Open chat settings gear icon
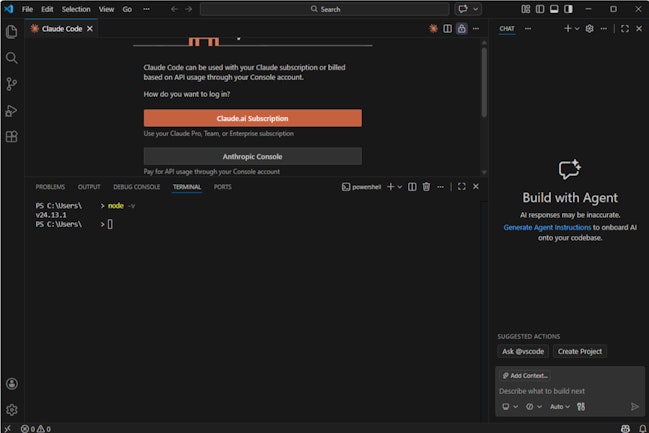The image size is (649, 433). (x=589, y=29)
